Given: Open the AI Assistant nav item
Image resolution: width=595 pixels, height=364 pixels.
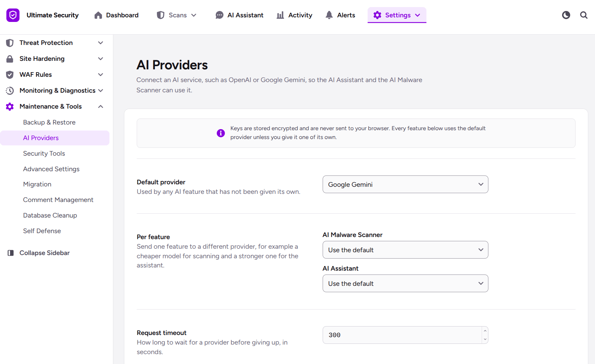Looking at the screenshot, I should (x=239, y=15).
